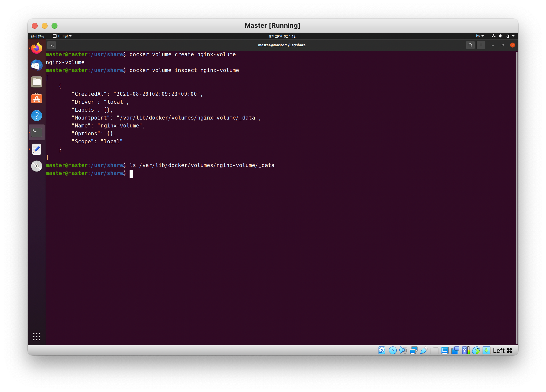Open 현재 활동 activities overview
The height and width of the screenshot is (392, 546).
coord(37,36)
